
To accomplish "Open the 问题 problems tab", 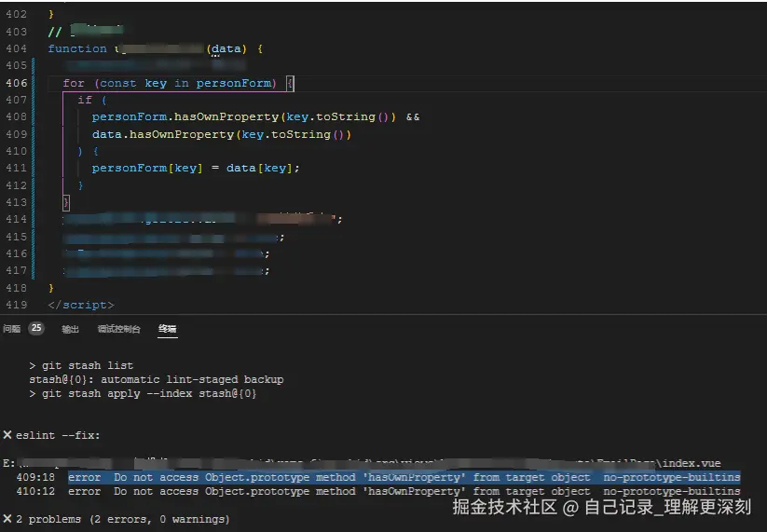I will pos(12,329).
